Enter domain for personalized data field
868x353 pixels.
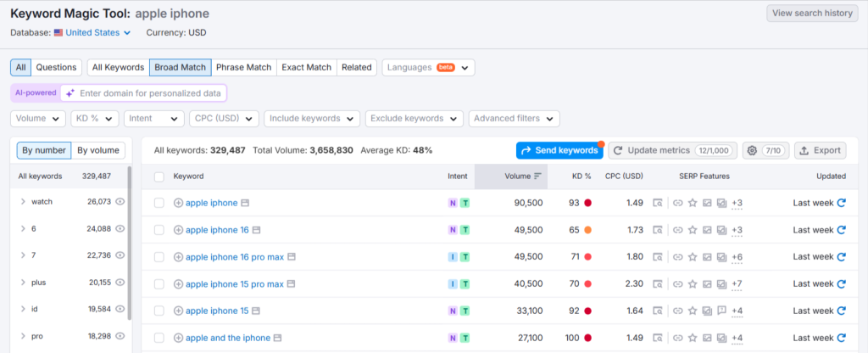tap(144, 93)
